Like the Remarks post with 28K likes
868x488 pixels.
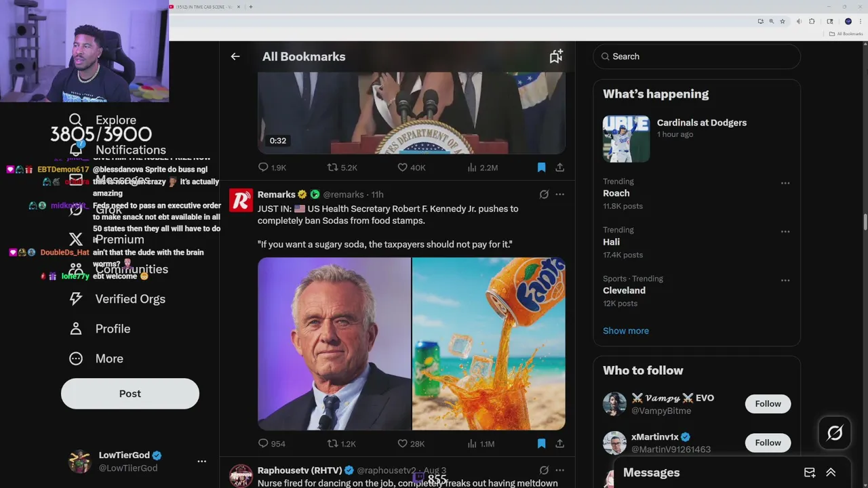coord(402,444)
